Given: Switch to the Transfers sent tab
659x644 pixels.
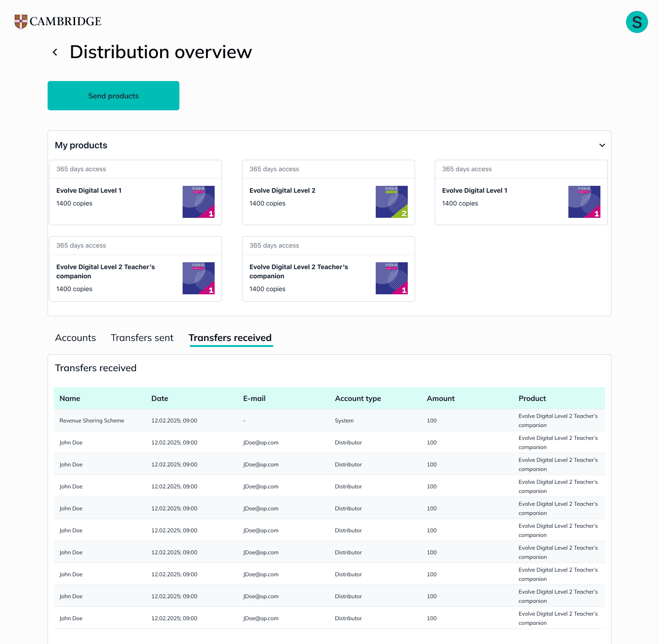Looking at the screenshot, I should (142, 338).
